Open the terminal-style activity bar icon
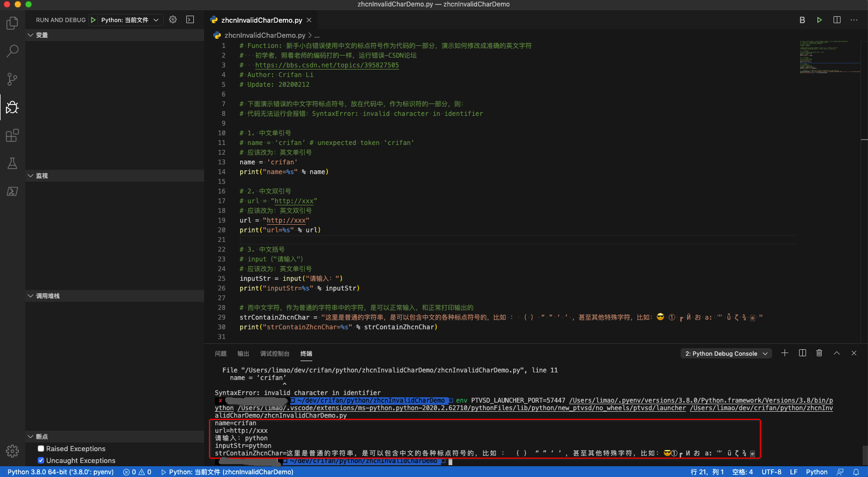The height and width of the screenshot is (477, 868). coord(12,191)
